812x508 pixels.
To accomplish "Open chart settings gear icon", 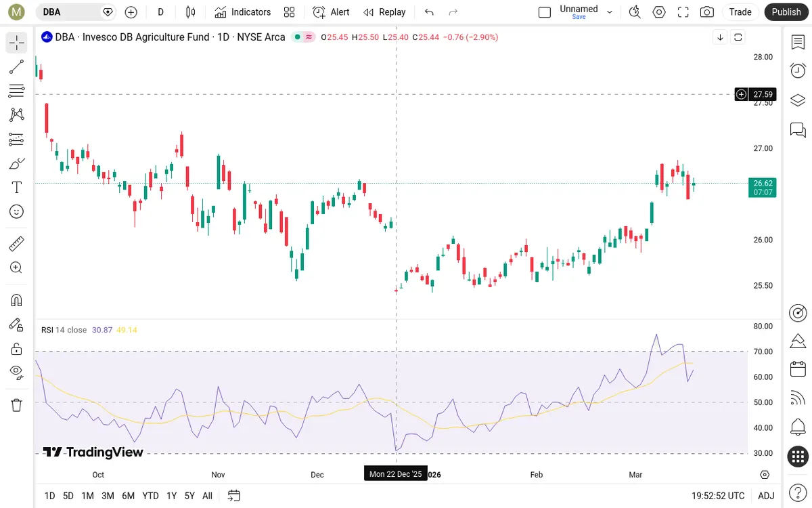I will tap(659, 12).
